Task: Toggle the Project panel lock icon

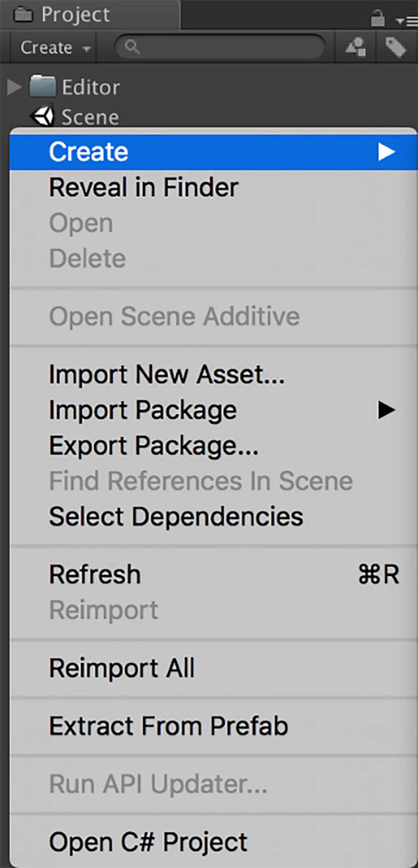Action: point(378,18)
